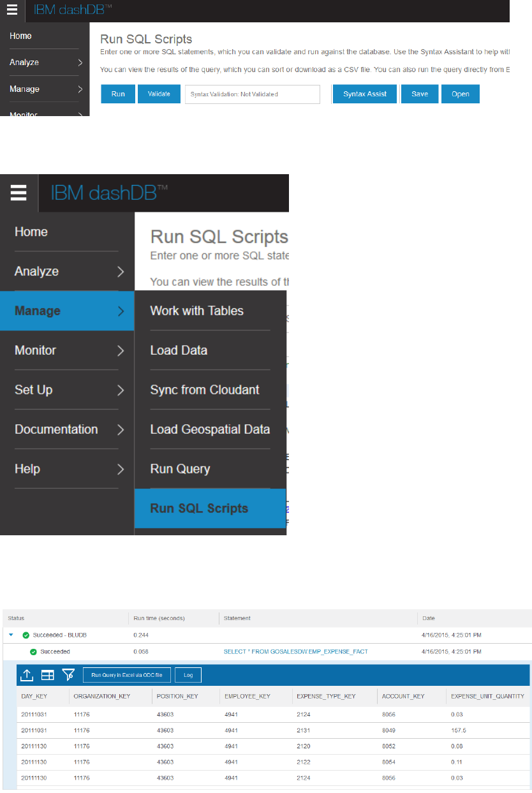Choose highlighted Run SQL Scripts submenu entry

pyautogui.click(x=210, y=508)
